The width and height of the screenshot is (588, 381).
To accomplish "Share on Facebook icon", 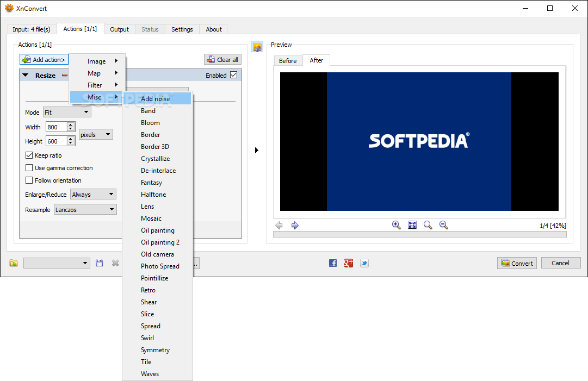I will [333, 263].
